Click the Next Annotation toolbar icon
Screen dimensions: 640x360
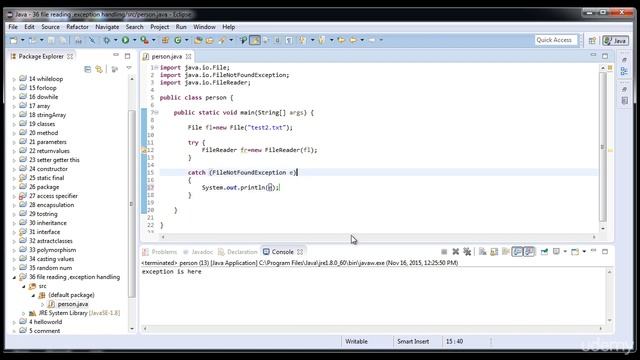[302, 40]
